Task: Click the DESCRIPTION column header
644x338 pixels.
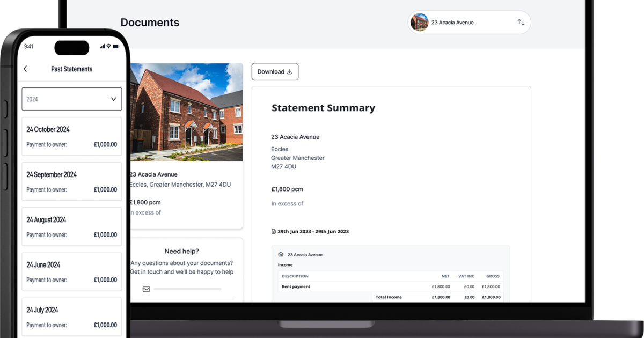Action: click(x=295, y=276)
